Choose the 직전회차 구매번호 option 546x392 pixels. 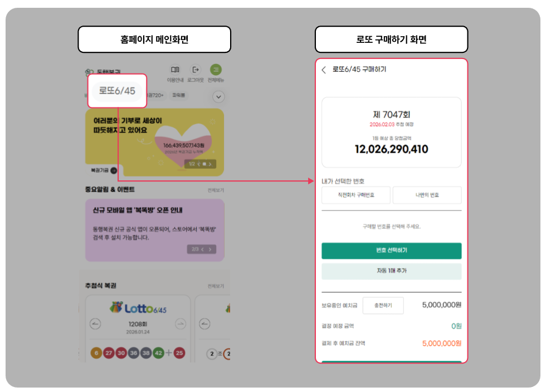pos(356,195)
